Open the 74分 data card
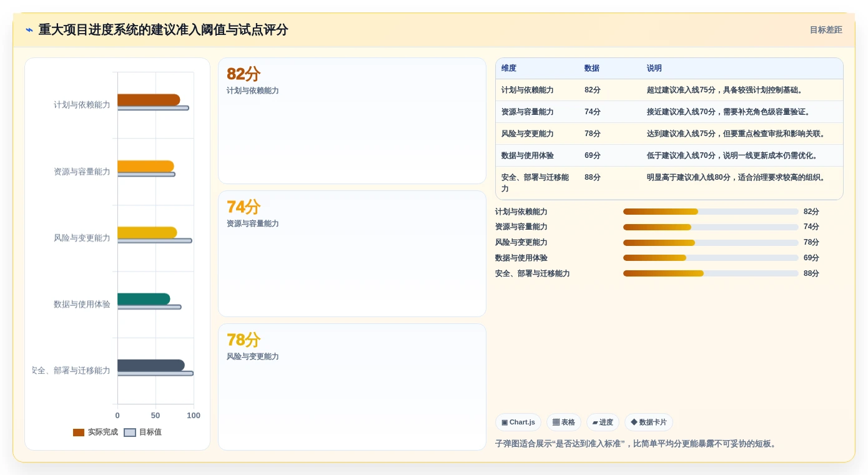The height and width of the screenshot is (475, 868). [352, 254]
